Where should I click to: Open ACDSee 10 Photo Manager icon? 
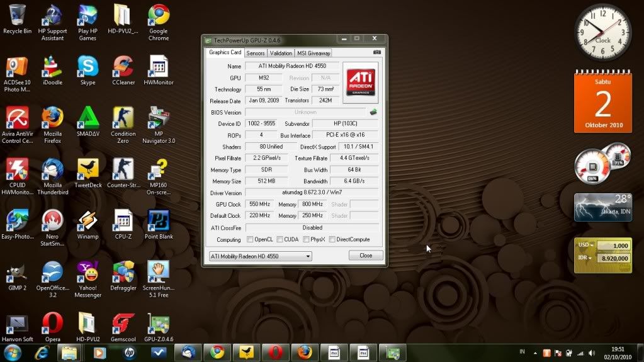17,74
